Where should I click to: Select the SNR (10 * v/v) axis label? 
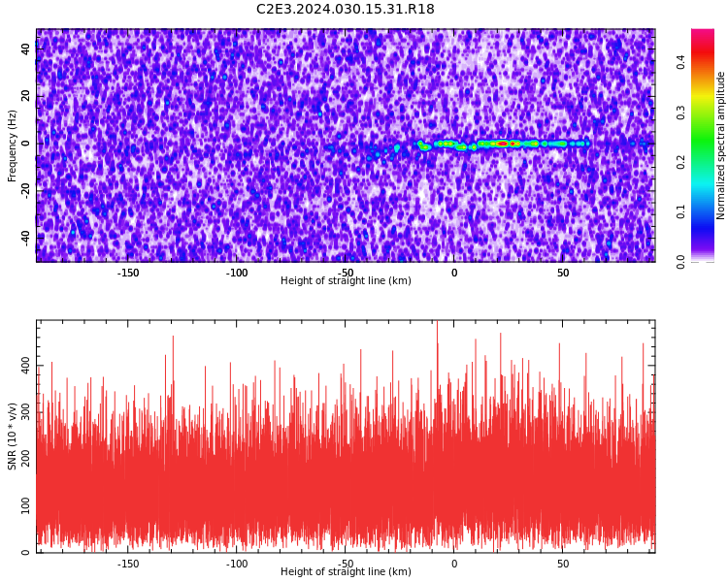(12, 436)
